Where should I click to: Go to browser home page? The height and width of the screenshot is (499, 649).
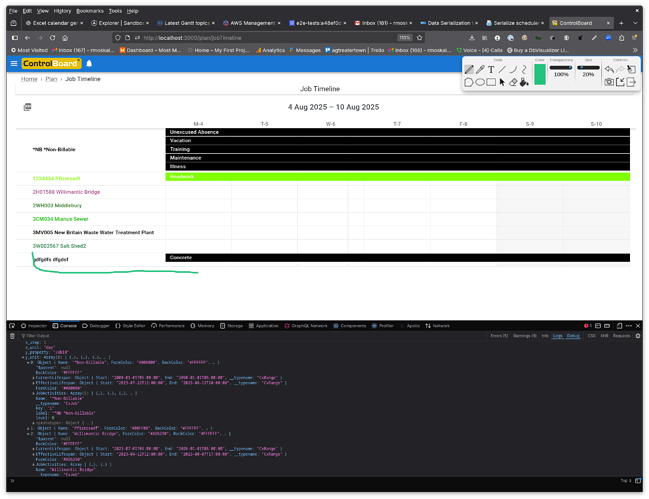coord(65,38)
